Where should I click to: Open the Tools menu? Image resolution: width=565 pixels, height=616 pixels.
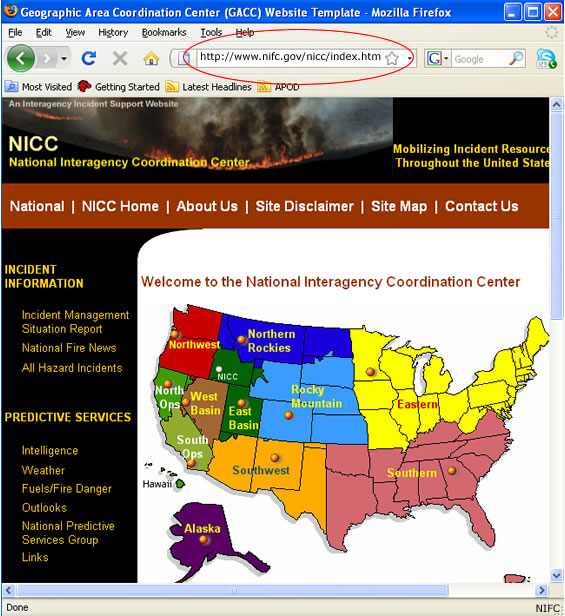click(x=211, y=33)
